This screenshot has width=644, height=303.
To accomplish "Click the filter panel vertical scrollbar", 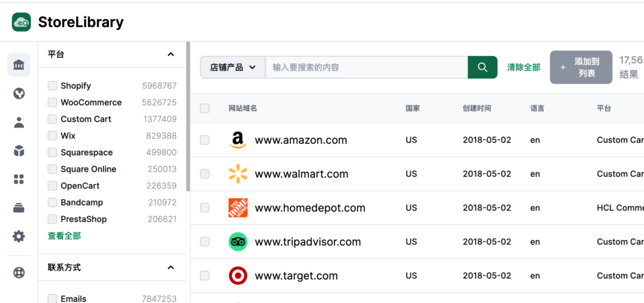I will (x=188, y=116).
